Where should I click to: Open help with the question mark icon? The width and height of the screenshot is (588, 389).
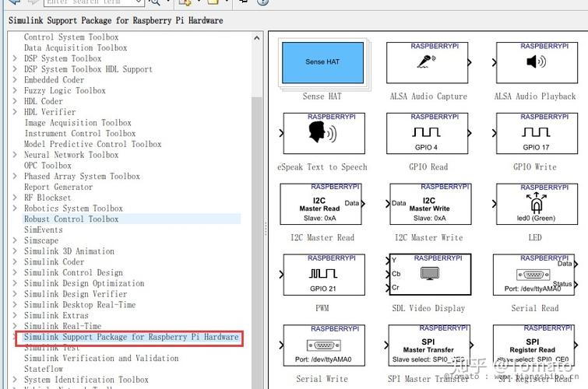tap(262, 2)
